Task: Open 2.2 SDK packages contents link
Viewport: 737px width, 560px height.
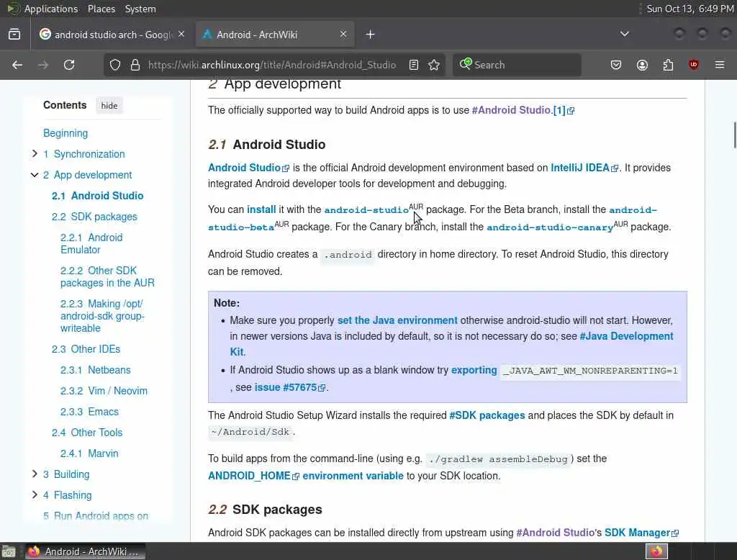Action: (94, 217)
